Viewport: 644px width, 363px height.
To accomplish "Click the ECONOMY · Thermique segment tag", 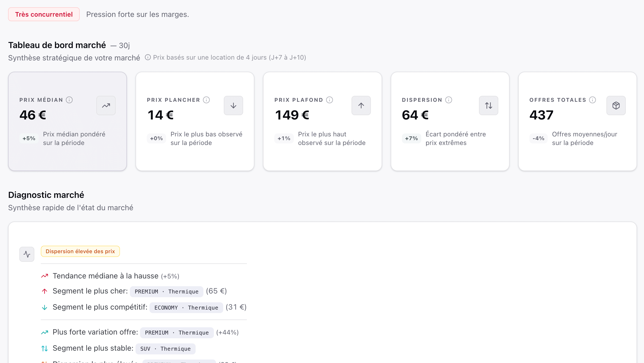I will [186, 308].
